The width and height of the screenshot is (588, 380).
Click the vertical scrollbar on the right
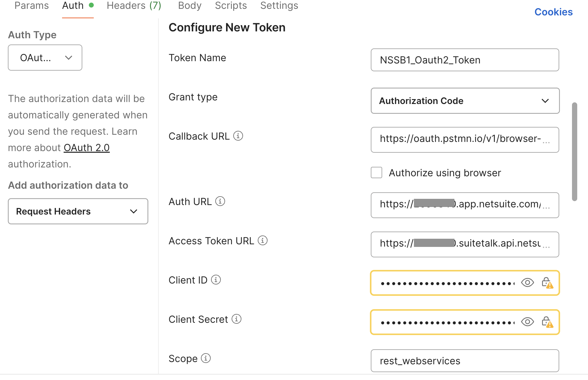575,152
